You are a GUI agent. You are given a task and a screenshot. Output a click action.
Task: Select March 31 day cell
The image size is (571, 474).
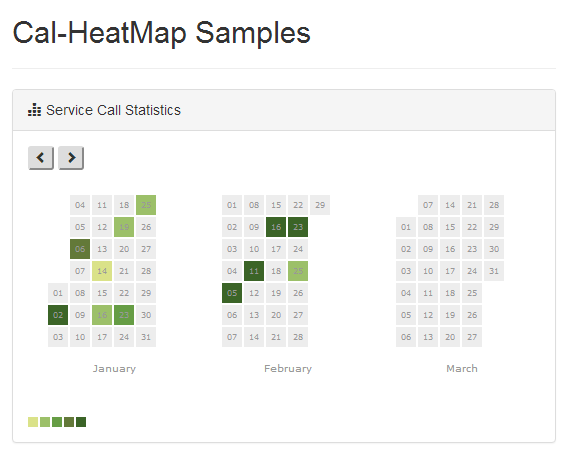494,271
